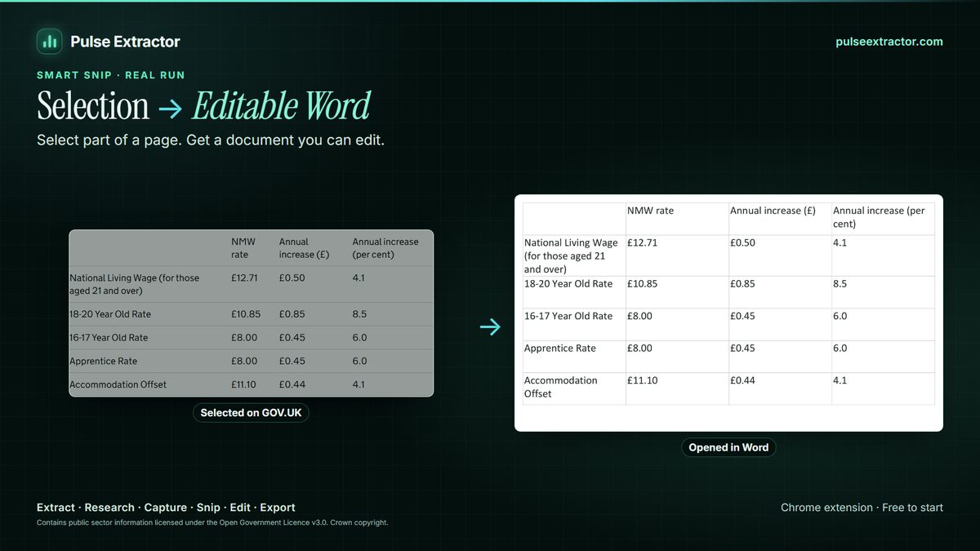
Task: Click 8.5 in the GOV.UK selection table
Action: 359,314
